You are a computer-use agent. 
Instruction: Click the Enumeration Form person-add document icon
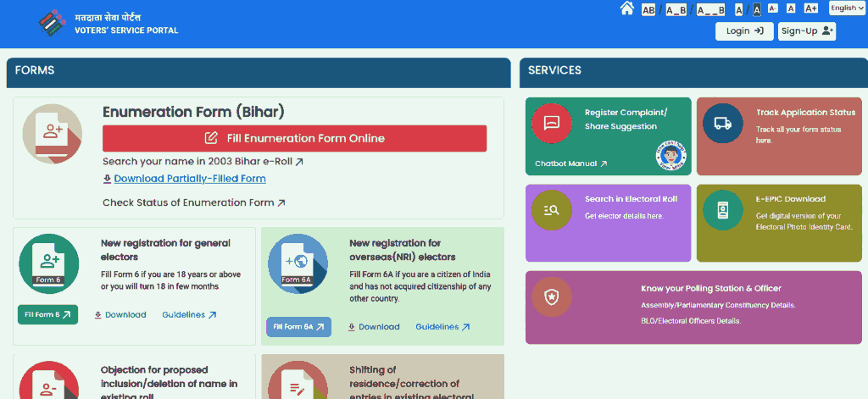tap(53, 134)
